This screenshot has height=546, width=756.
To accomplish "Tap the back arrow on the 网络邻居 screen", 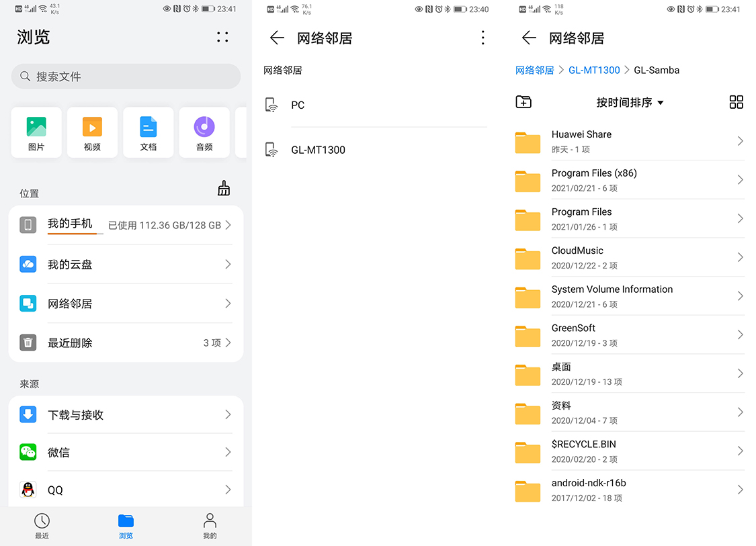I will (277, 38).
